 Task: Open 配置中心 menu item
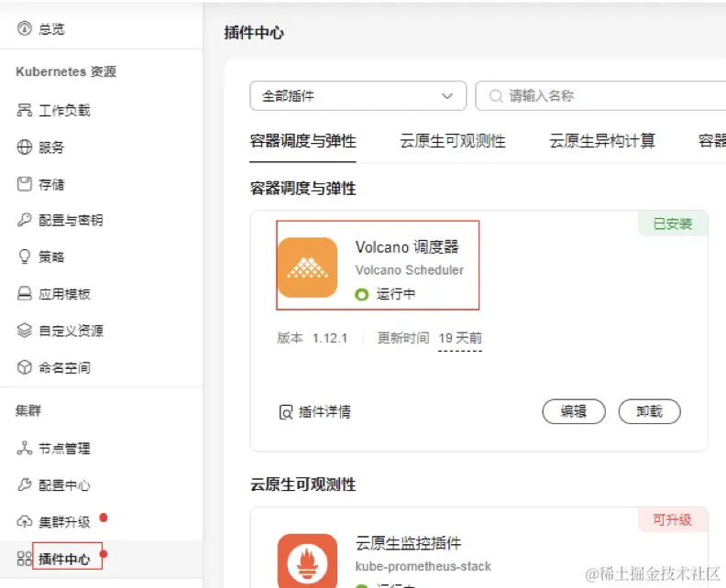64,485
